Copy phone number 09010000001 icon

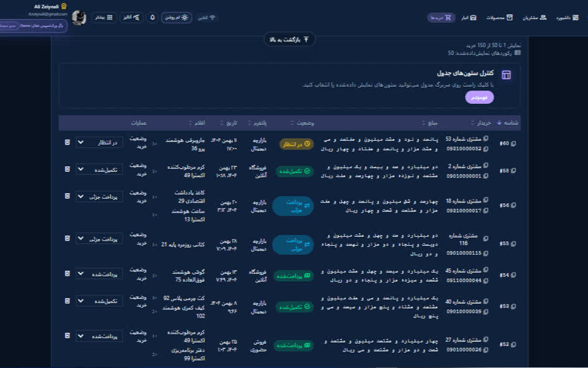[486, 176]
